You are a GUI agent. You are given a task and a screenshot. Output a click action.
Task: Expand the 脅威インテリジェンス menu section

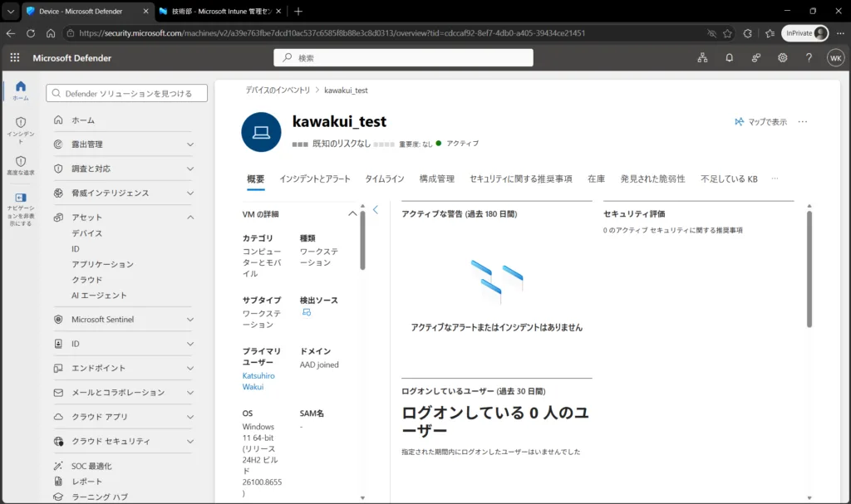click(190, 193)
